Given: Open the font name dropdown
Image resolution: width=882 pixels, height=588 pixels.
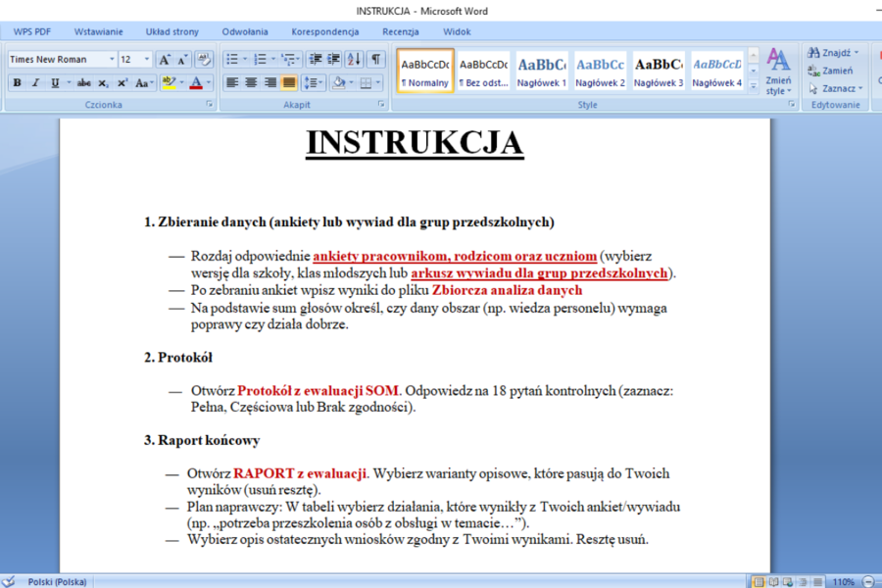Looking at the screenshot, I should coord(112,59).
